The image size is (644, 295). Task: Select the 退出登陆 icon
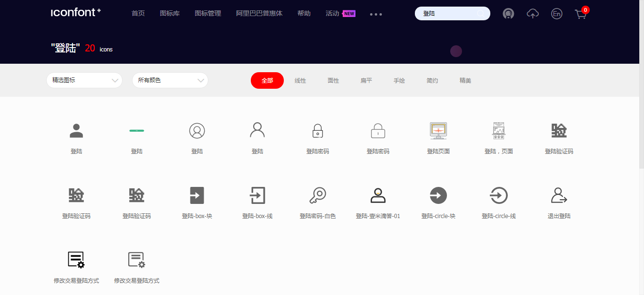(x=559, y=195)
